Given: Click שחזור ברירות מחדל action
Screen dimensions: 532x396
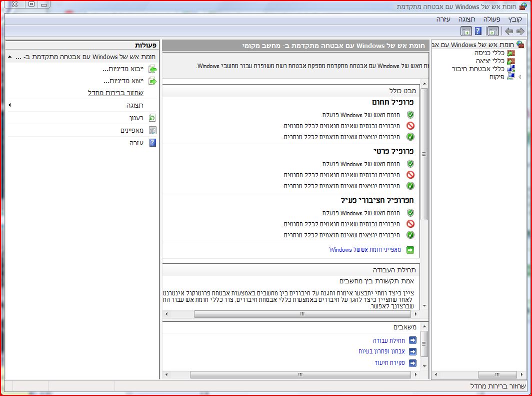Looking at the screenshot, I should coord(115,93).
